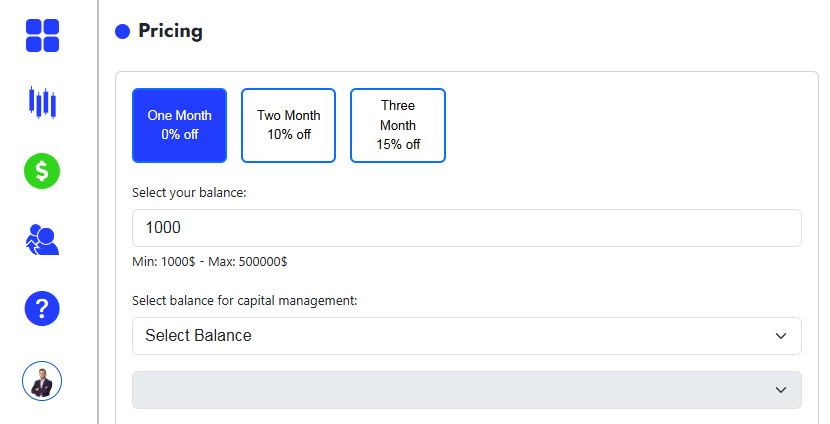The width and height of the screenshot is (830, 424).
Task: Click the chevron arrow on Select Balance
Action: click(x=781, y=336)
